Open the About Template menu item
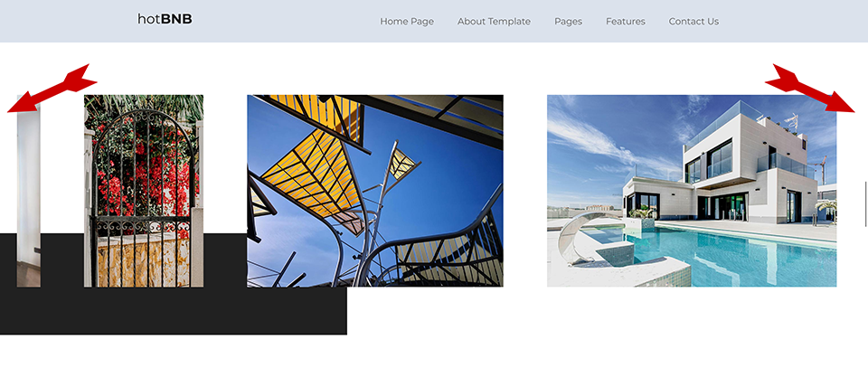This screenshot has height=368, width=868. (494, 22)
